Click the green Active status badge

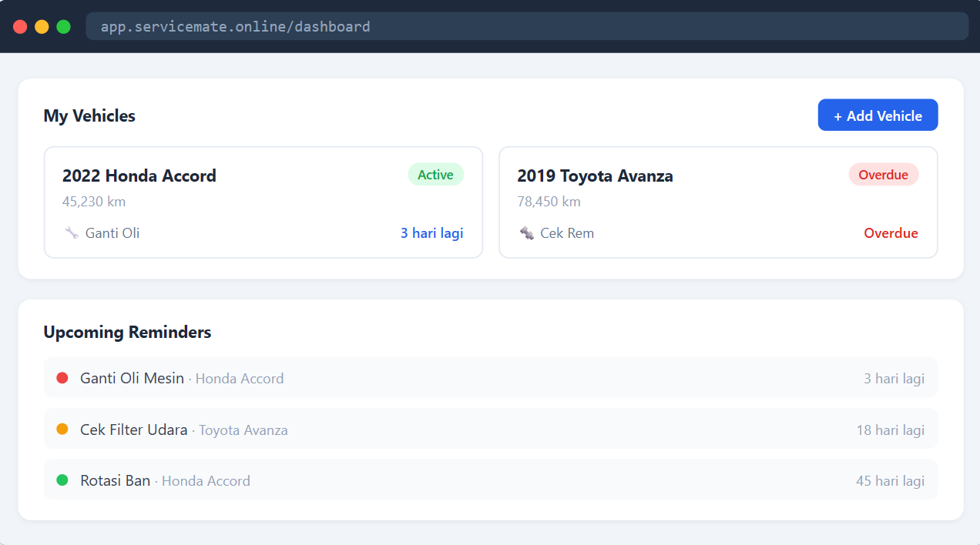pos(435,175)
